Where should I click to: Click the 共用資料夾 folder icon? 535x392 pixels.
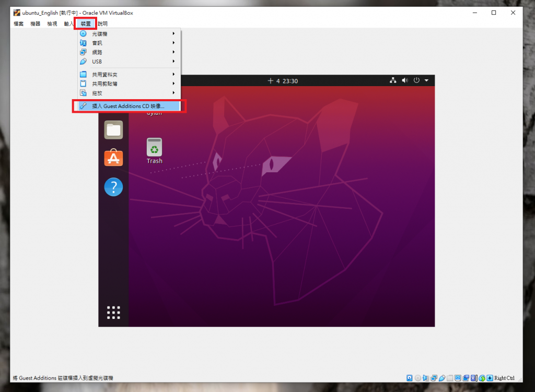pyautogui.click(x=83, y=74)
